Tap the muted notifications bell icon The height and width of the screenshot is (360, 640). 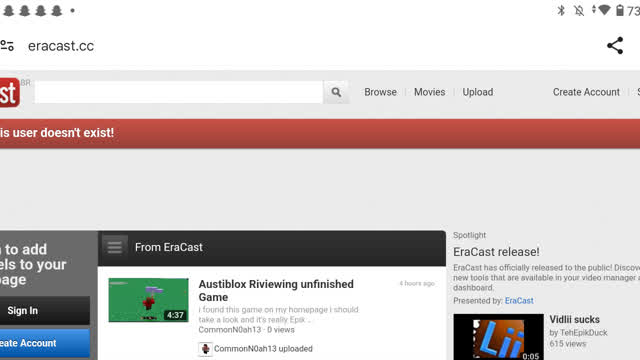point(579,11)
